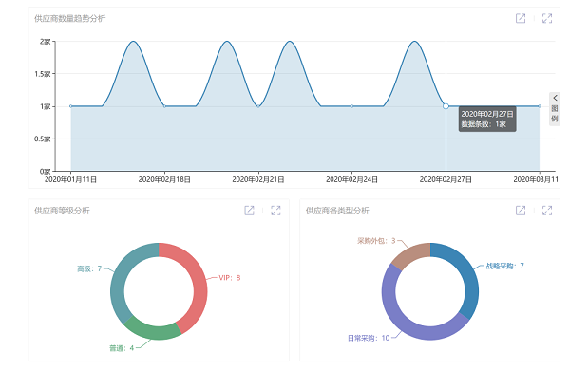Click the 0.5家 y-axis label

coord(43,139)
